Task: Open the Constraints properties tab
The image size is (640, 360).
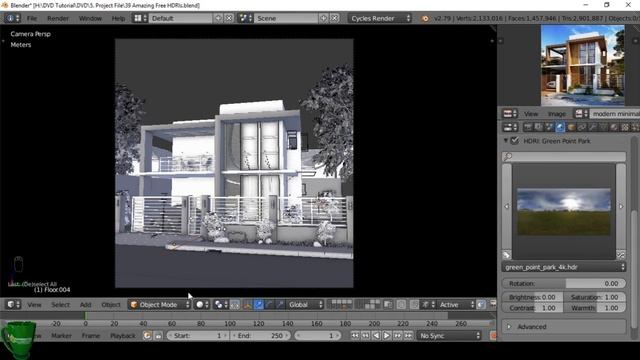Action: coord(581,127)
